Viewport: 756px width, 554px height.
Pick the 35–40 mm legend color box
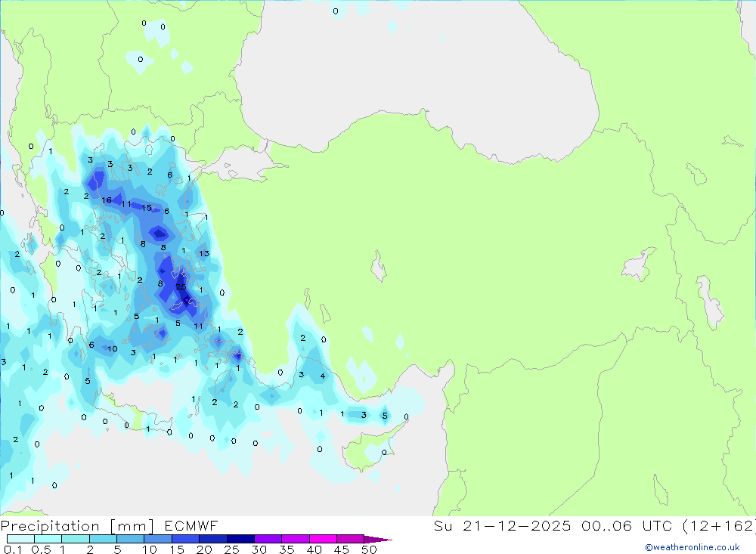click(x=295, y=539)
